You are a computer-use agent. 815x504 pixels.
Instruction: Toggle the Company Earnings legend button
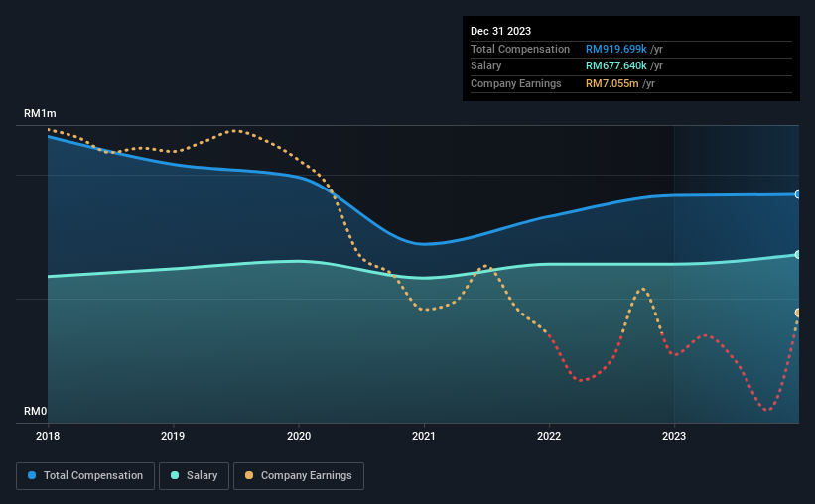[299, 476]
